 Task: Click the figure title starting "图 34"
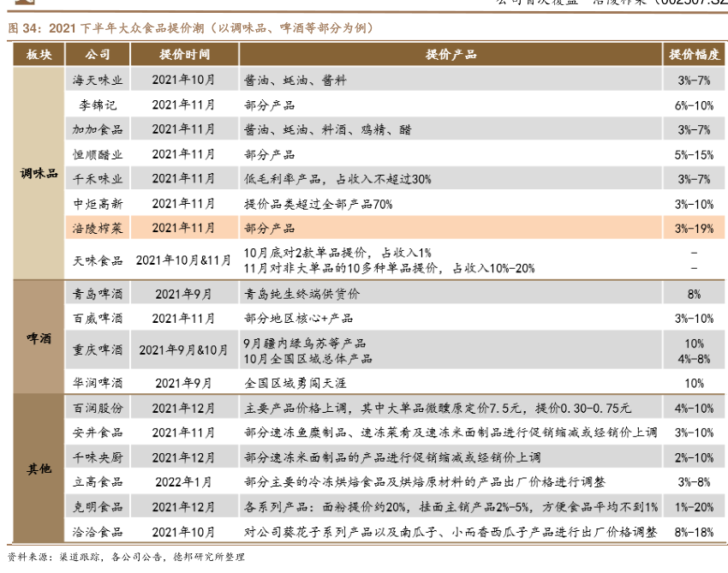point(190,28)
